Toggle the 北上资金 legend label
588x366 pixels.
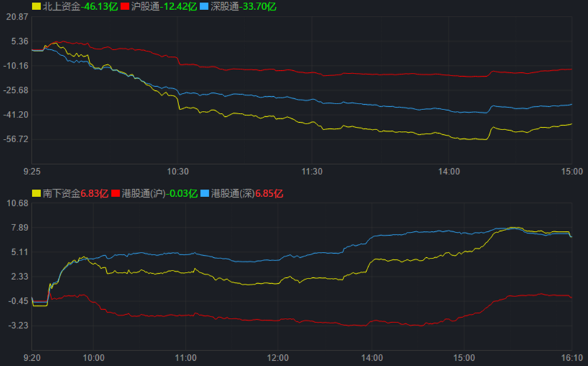(x=61, y=6)
